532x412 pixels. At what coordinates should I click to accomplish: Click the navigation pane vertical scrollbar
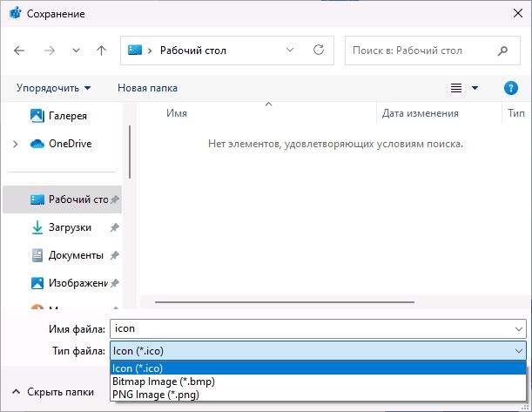pyautogui.click(x=130, y=152)
